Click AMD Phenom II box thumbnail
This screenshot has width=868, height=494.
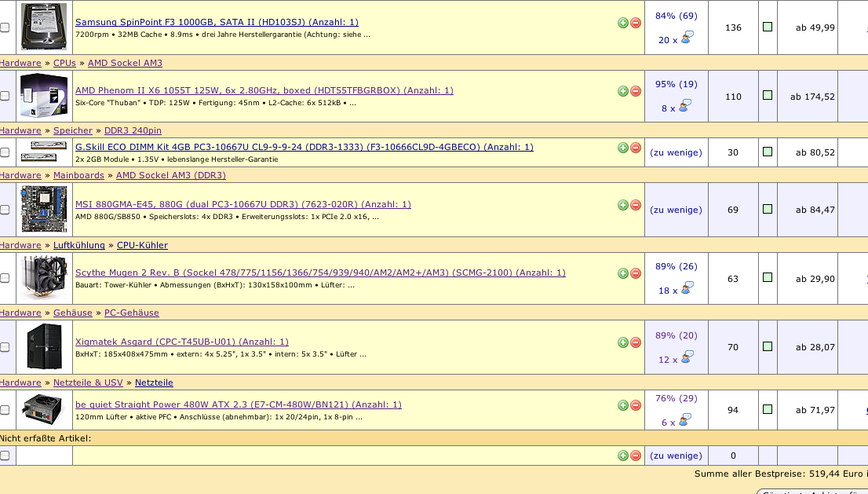click(44, 96)
